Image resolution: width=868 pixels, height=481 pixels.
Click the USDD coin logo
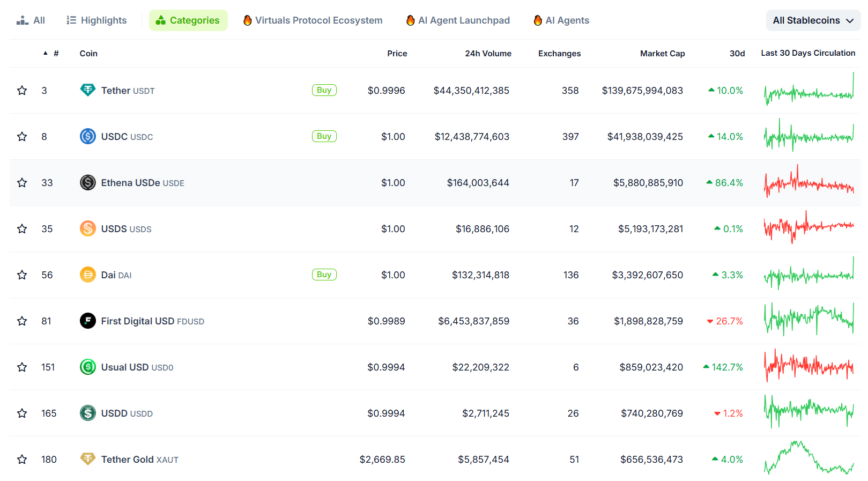tap(88, 413)
